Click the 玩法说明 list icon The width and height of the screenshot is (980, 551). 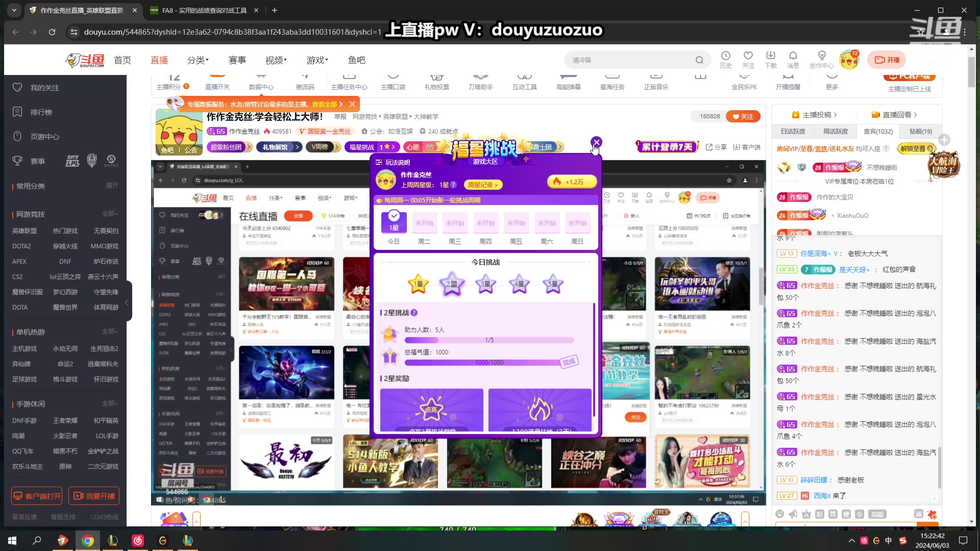[x=379, y=162]
